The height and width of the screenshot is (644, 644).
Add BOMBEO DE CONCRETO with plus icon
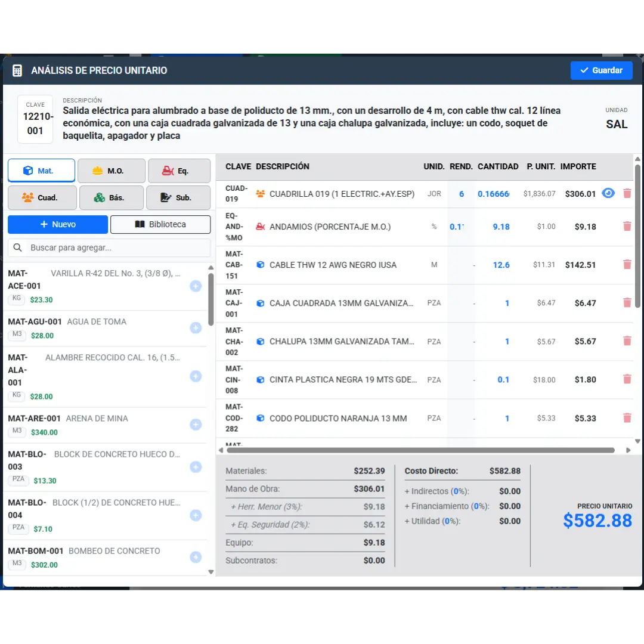tap(196, 558)
